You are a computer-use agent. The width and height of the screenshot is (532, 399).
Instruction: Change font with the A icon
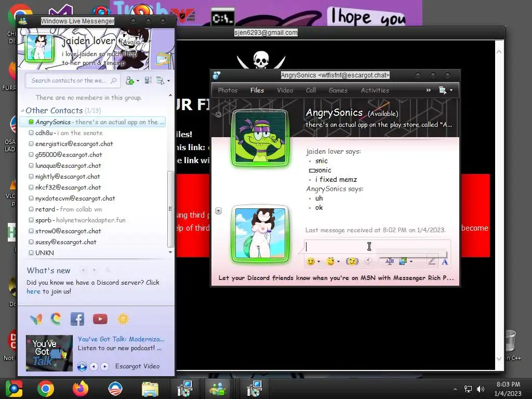pyautogui.click(x=445, y=262)
